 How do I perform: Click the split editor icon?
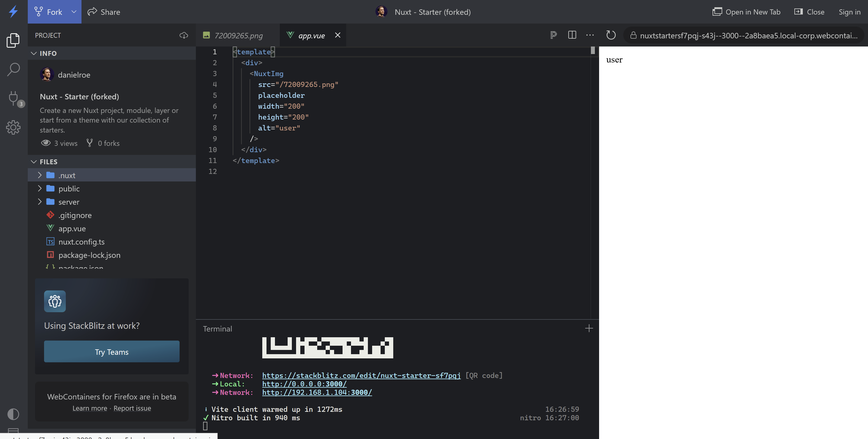pos(572,35)
